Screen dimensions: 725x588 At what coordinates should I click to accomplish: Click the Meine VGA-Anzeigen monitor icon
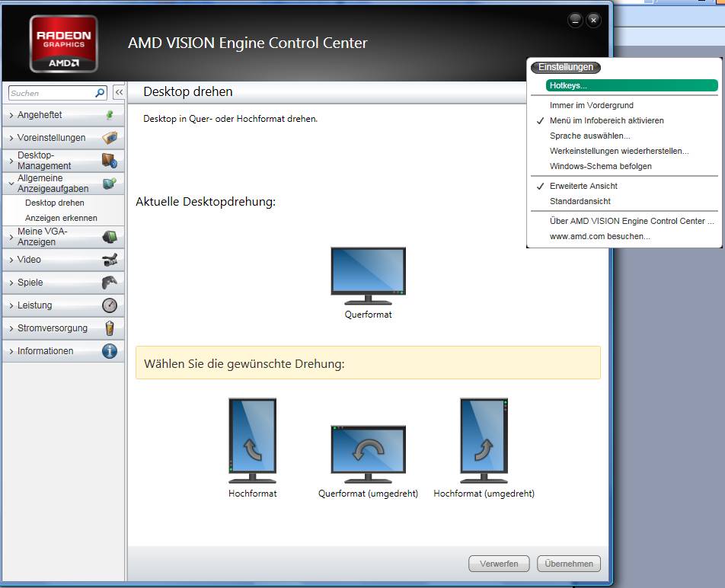110,237
